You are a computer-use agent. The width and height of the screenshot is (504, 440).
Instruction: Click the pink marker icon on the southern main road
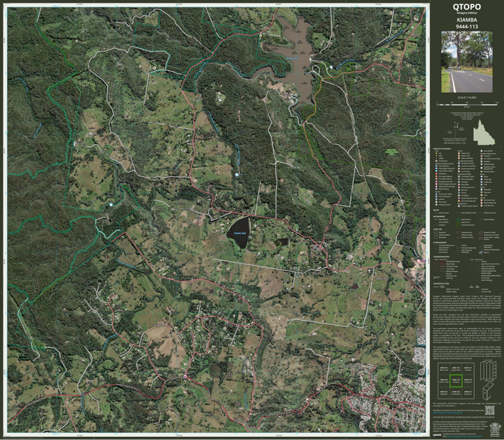coord(185,376)
